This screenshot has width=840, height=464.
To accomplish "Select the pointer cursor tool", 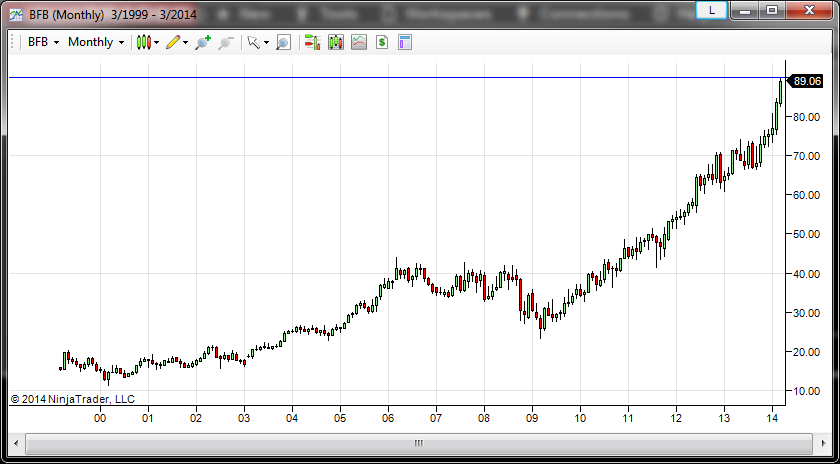I will (x=253, y=42).
